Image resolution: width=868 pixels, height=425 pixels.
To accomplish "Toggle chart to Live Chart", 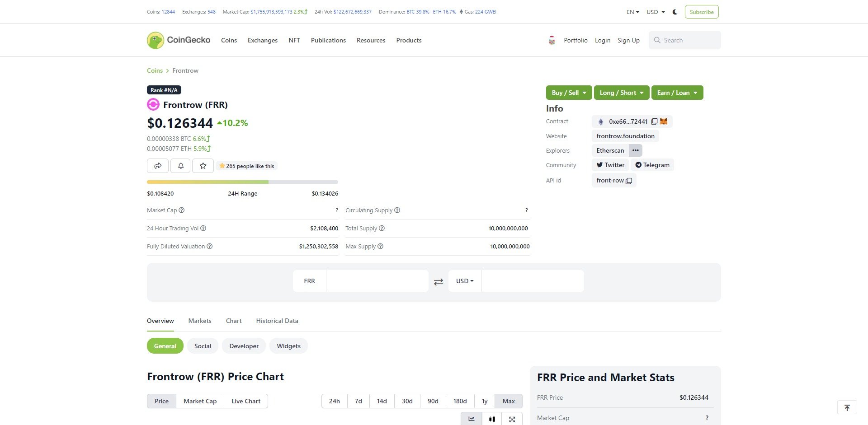I will pyautogui.click(x=246, y=401).
